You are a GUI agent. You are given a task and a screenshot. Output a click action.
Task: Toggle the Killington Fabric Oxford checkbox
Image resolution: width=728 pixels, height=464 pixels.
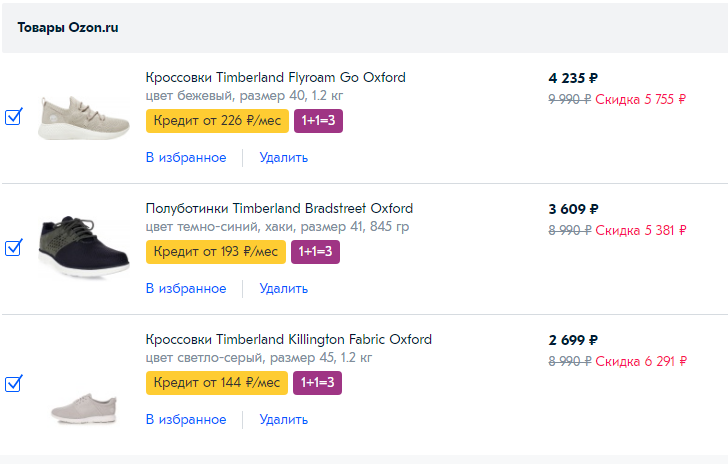coord(14,383)
